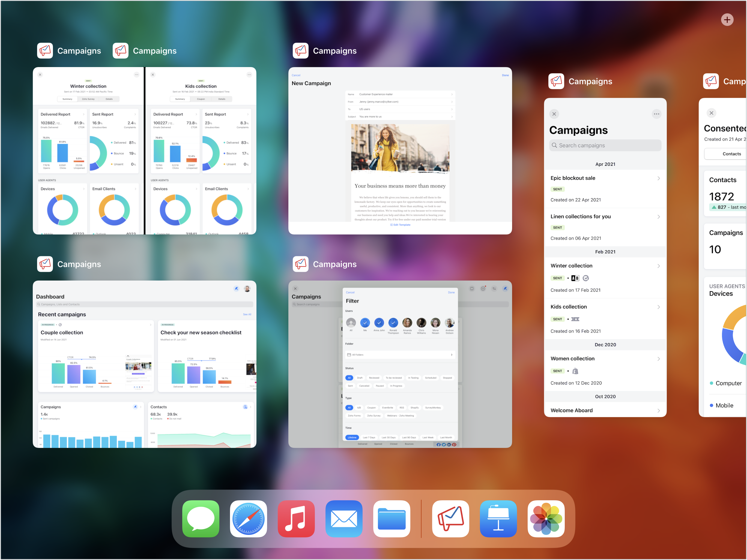This screenshot has height=560, width=747.
Task: Launch Keynote from the dock
Action: [498, 519]
